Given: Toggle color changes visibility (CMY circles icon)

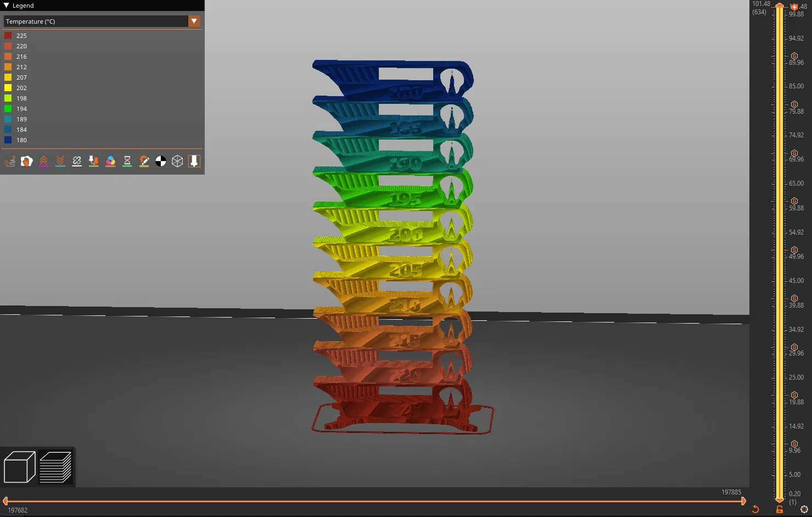Looking at the screenshot, I should point(110,161).
